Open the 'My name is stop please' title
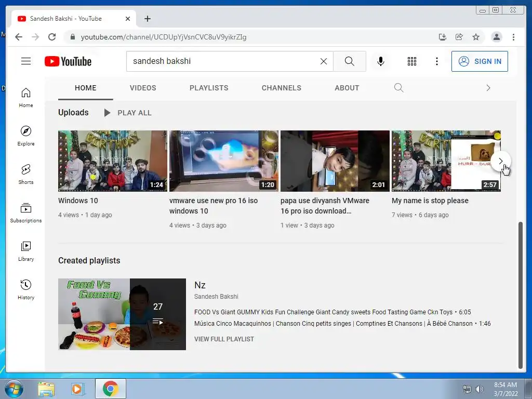Viewport: 532px width, 399px height. [430, 201]
